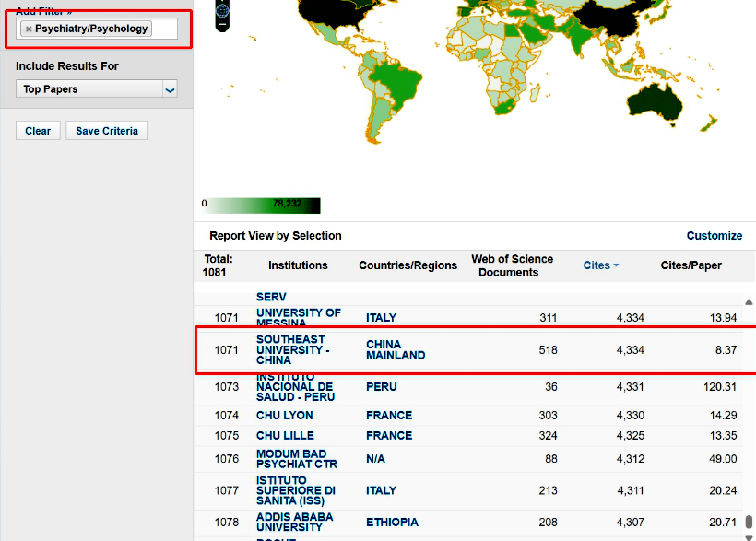Image resolution: width=756 pixels, height=541 pixels.
Task: Click Save Criteria
Action: coord(107,131)
